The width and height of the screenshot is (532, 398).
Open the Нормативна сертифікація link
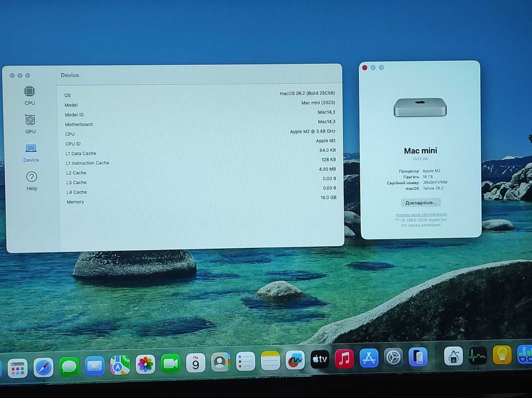coord(421,214)
